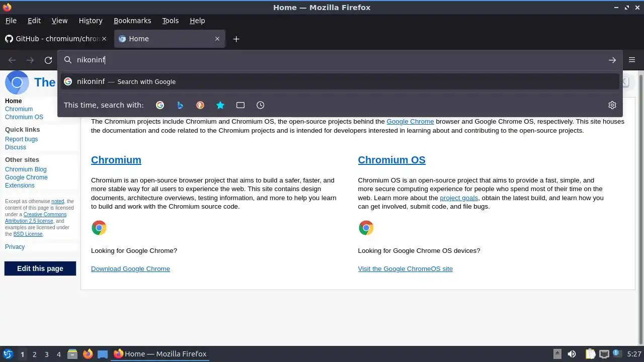Reload the current page

(x=48, y=60)
